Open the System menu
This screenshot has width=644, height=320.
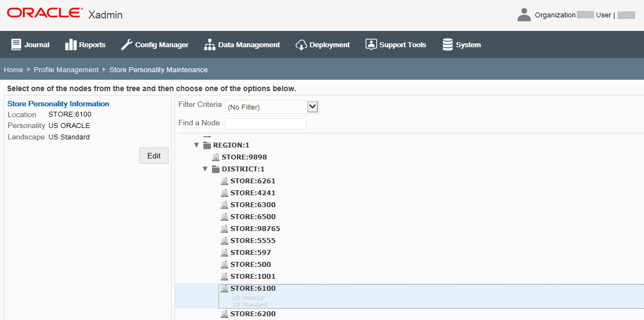[462, 45]
